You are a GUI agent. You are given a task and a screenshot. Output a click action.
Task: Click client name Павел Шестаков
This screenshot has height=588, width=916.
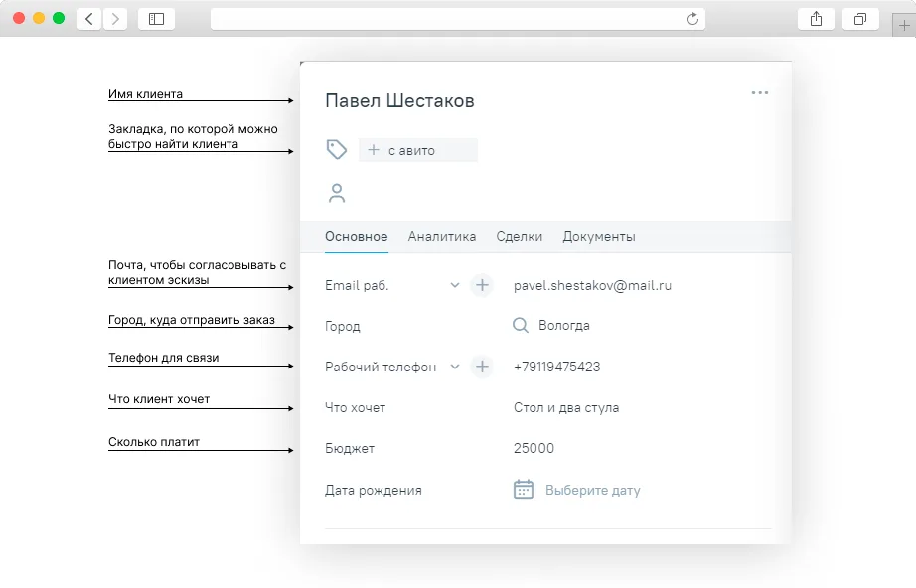[x=399, y=101]
